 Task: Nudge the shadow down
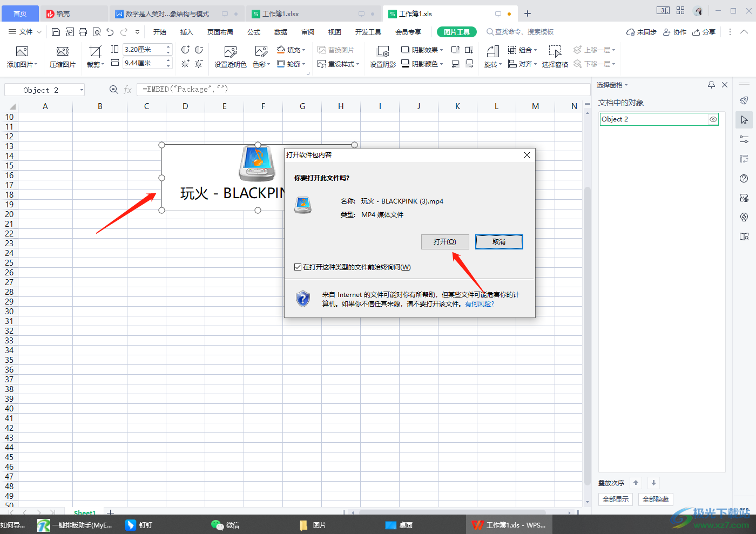coord(469,50)
